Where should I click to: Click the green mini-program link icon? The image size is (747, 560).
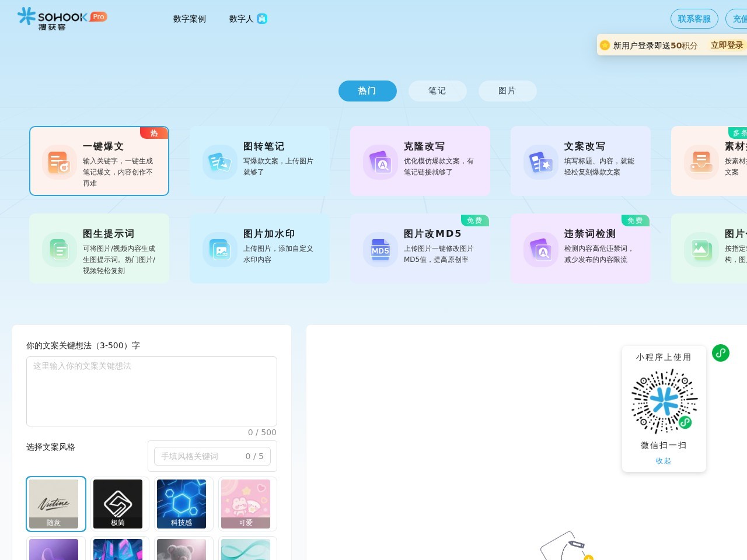[721, 353]
